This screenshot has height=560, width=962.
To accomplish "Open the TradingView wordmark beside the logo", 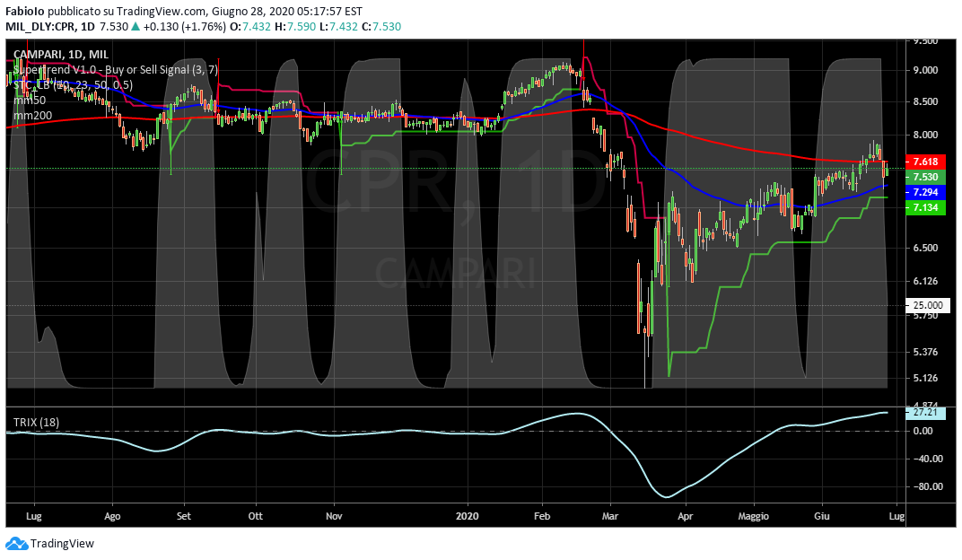I will click(63, 544).
